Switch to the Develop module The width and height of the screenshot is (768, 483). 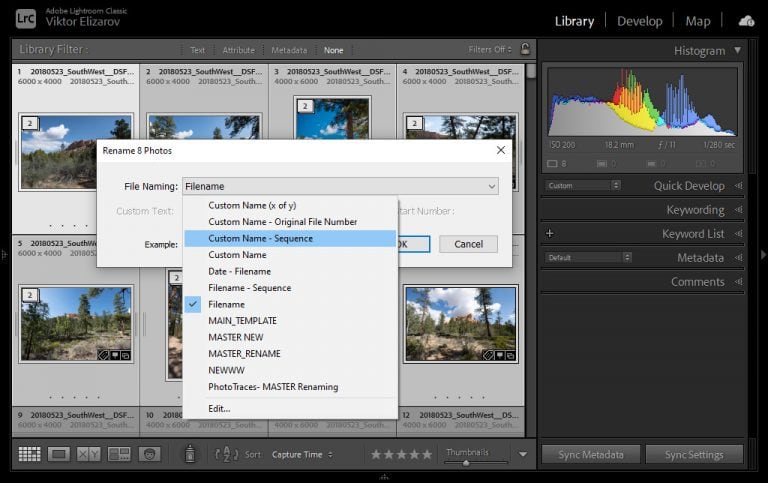click(x=640, y=21)
